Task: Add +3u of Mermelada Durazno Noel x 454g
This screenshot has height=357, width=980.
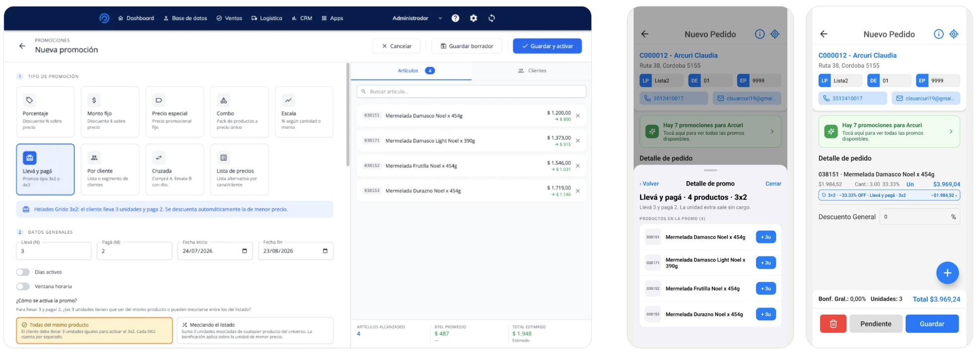Action: 766,314
